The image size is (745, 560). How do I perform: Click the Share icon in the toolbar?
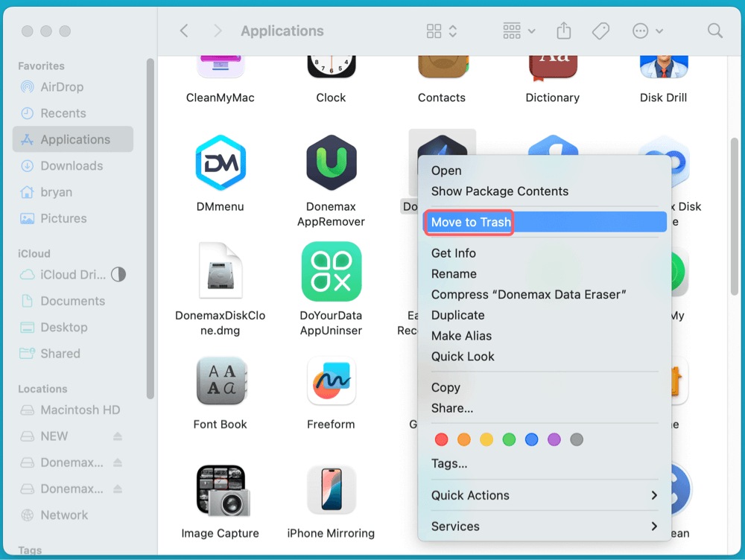pyautogui.click(x=563, y=31)
